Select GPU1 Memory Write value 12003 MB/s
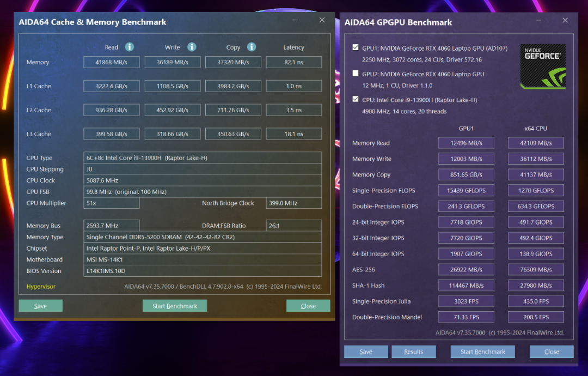588x376 pixels. pyautogui.click(x=466, y=159)
